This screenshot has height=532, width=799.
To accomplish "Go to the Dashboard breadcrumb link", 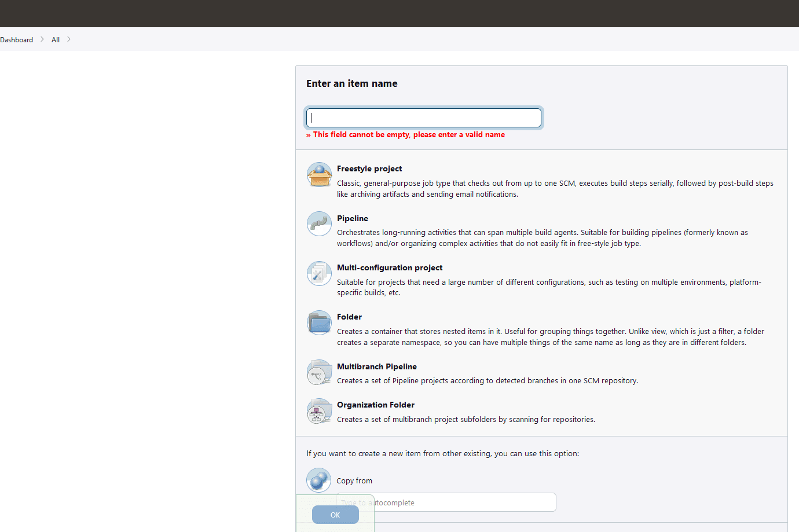I will (16, 40).
